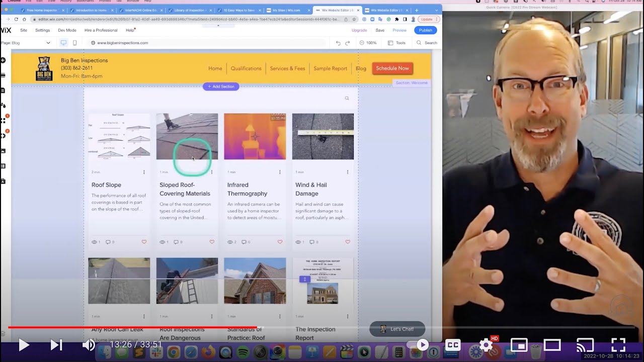Mute the video volume speaker icon

click(89, 345)
